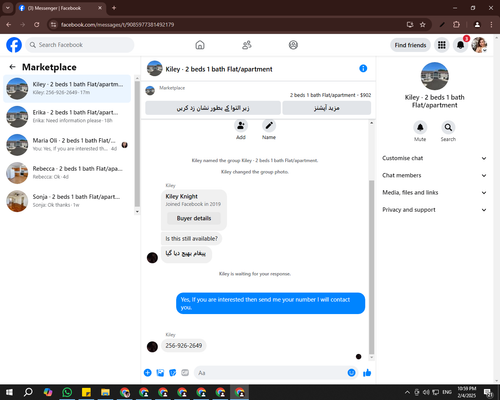Click the Marketplace listing row above the chat
Screen dimensions: 500x400
tap(258, 91)
